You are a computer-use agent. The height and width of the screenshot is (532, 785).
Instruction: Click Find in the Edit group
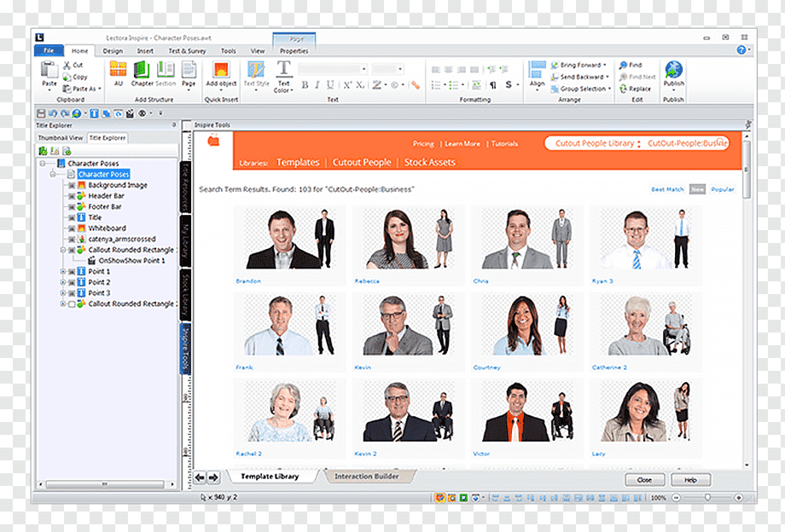631,65
